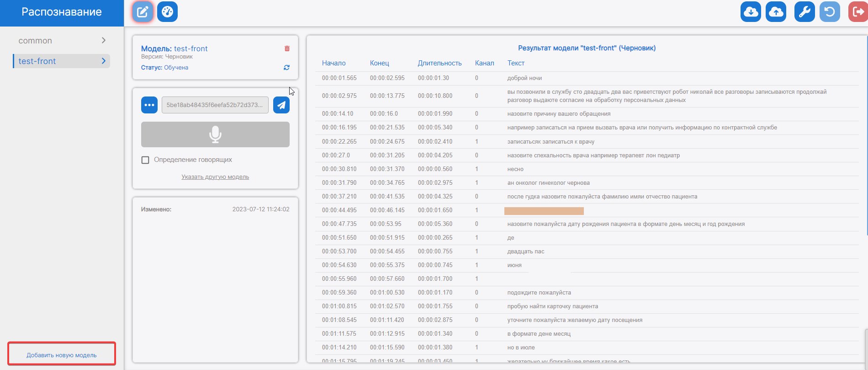Delete model with red trash icon
This screenshot has height=370, width=868.
(x=287, y=48)
